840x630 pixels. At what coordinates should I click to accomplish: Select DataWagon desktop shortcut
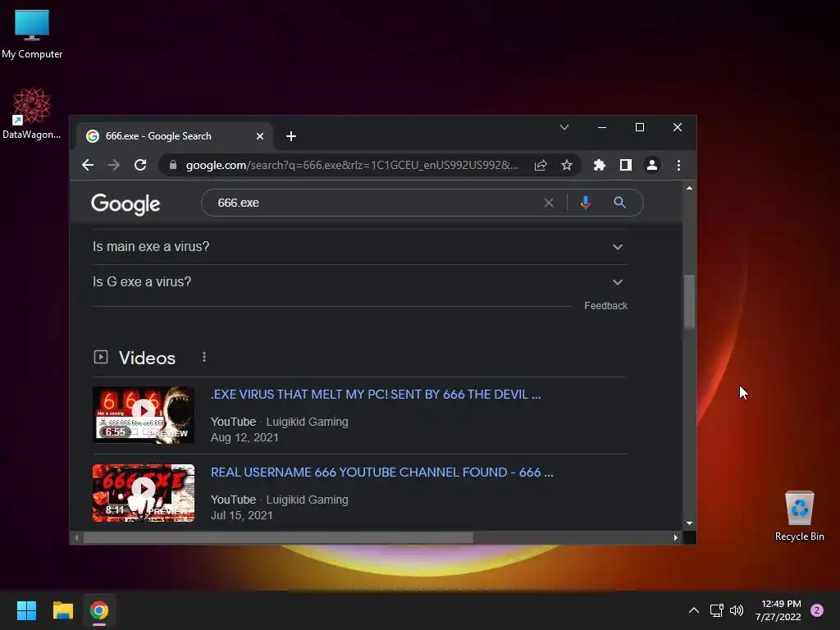coord(32,113)
